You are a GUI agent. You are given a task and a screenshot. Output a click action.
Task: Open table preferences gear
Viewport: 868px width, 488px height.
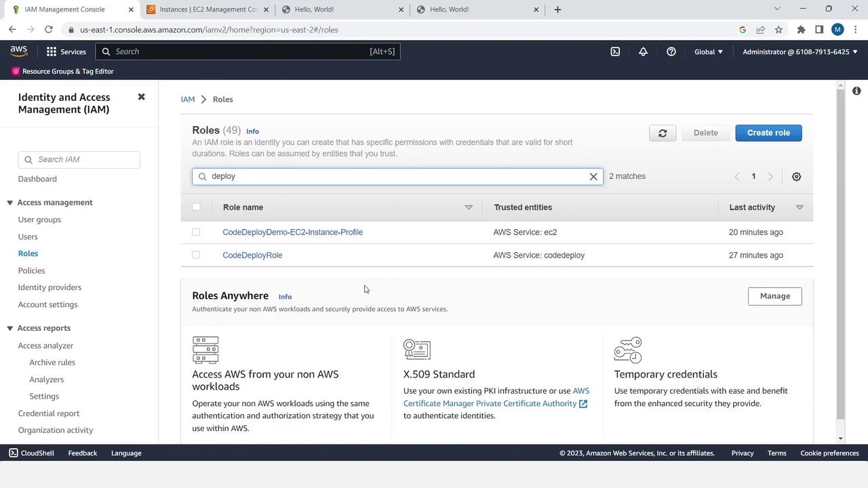coord(796,176)
